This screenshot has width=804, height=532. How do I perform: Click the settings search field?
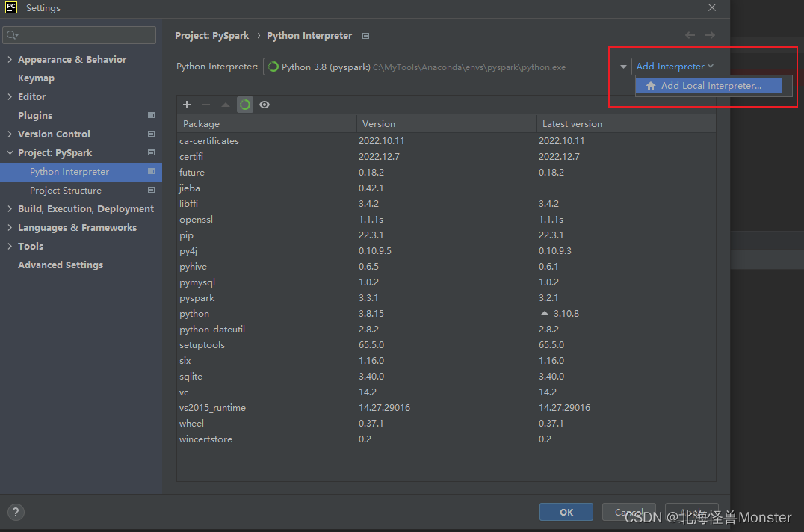[x=79, y=35]
